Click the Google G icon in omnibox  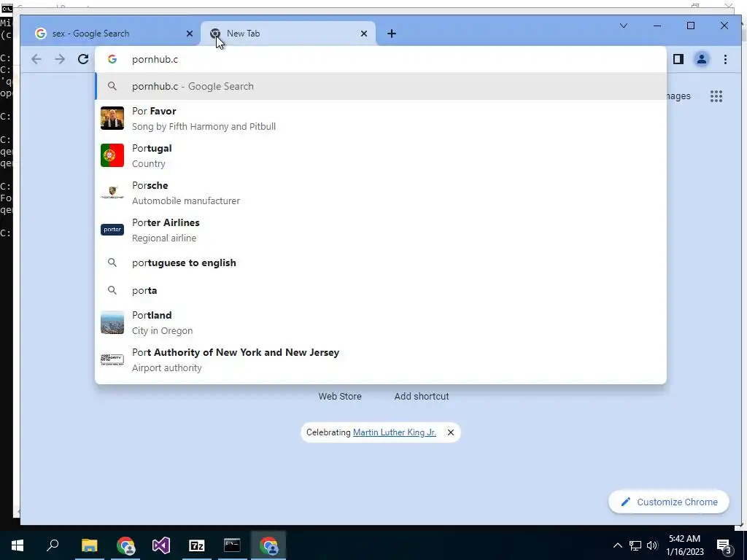point(112,59)
